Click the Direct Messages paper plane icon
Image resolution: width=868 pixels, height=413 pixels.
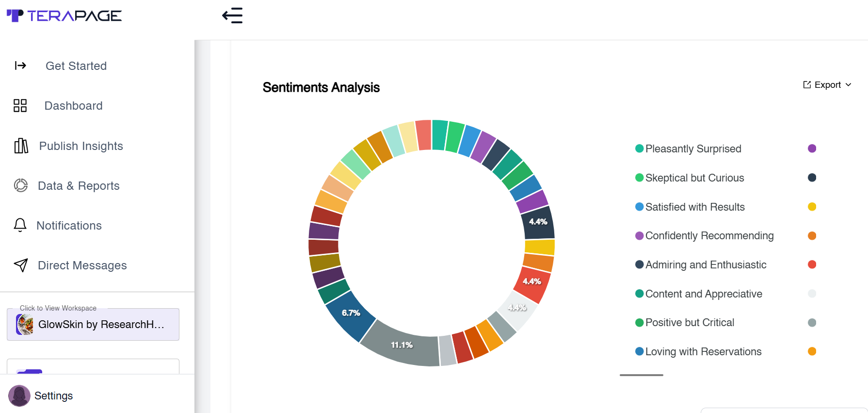coord(21,265)
